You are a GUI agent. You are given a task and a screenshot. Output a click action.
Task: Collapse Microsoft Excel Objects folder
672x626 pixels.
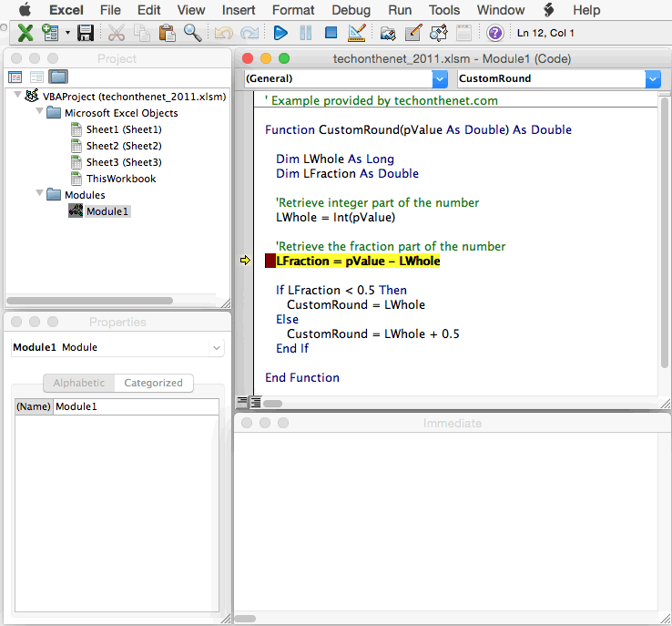pyautogui.click(x=39, y=111)
